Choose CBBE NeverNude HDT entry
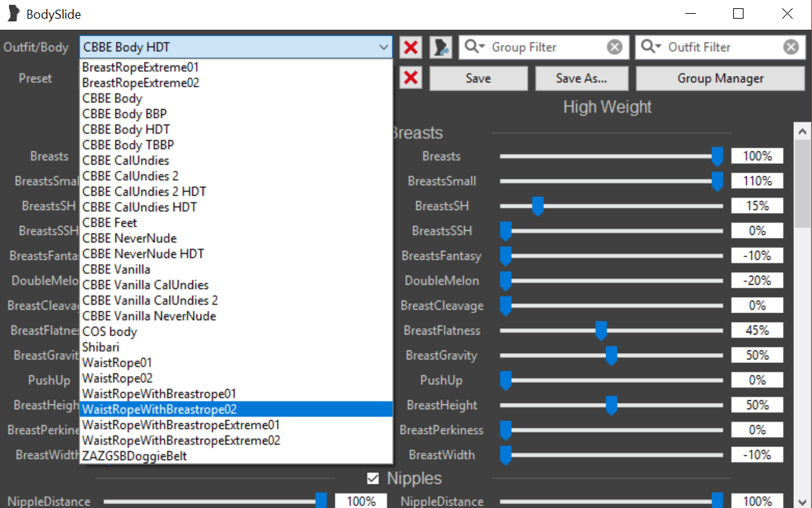 pyautogui.click(x=236, y=254)
